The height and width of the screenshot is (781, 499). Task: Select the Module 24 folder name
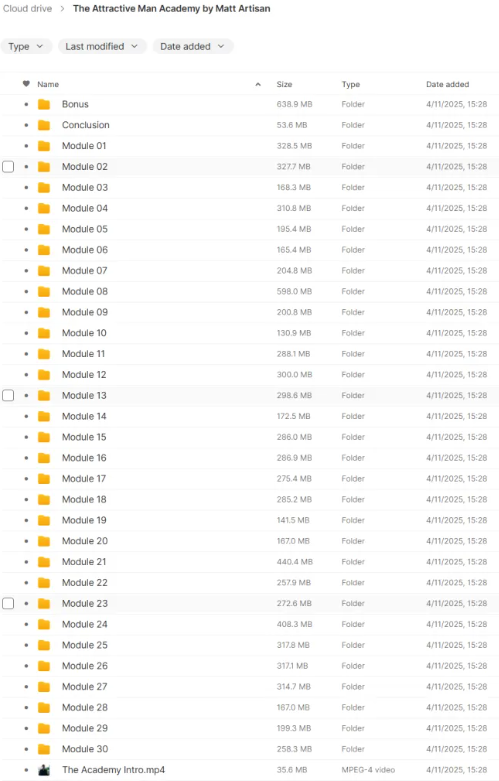point(85,624)
